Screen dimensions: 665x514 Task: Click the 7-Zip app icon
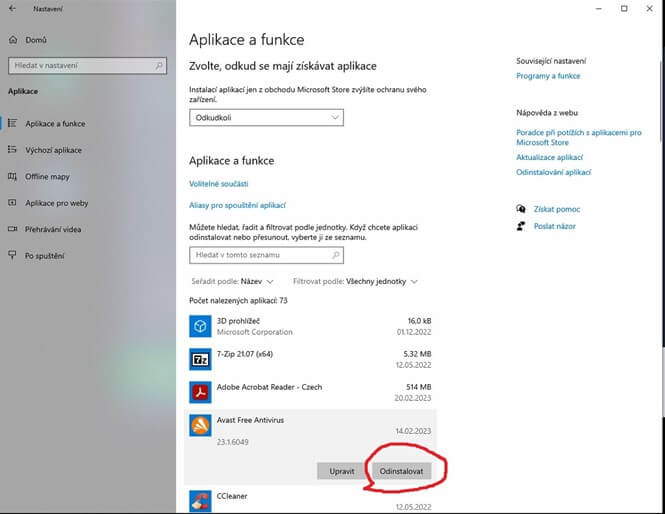tap(200, 359)
